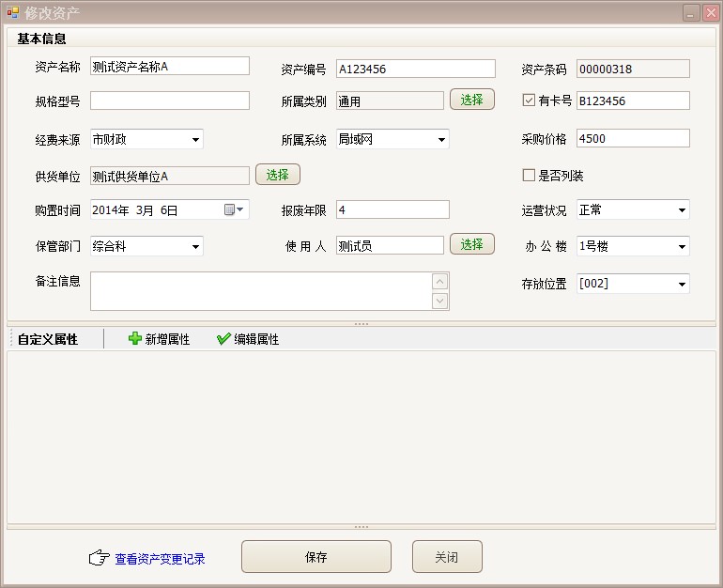Click the 资产名称 input field
723x588 pixels.
tap(170, 66)
